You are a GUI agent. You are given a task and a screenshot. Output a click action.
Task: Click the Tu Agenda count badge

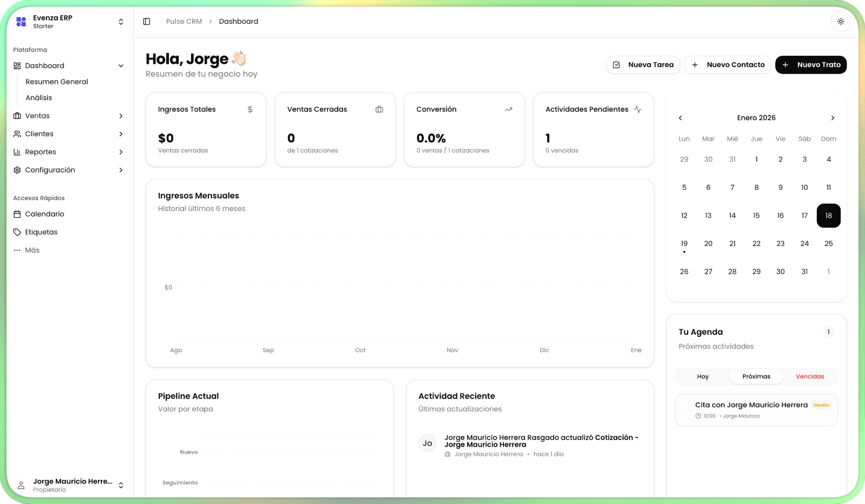[x=828, y=332]
